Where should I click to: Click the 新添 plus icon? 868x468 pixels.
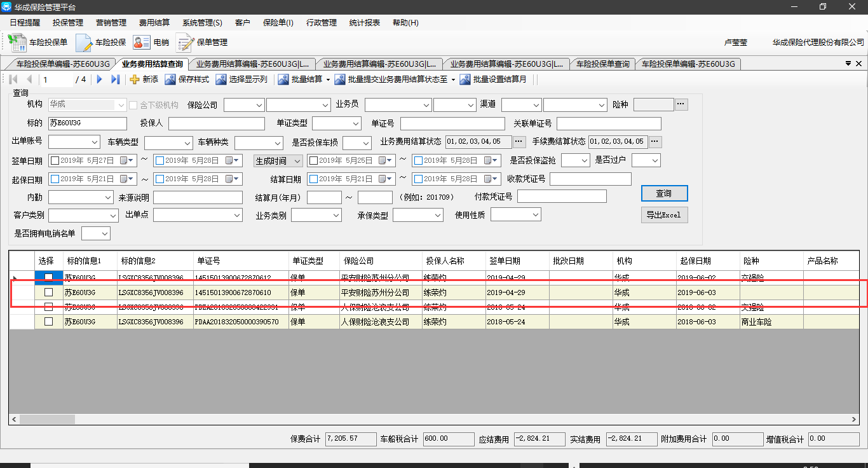tap(134, 79)
